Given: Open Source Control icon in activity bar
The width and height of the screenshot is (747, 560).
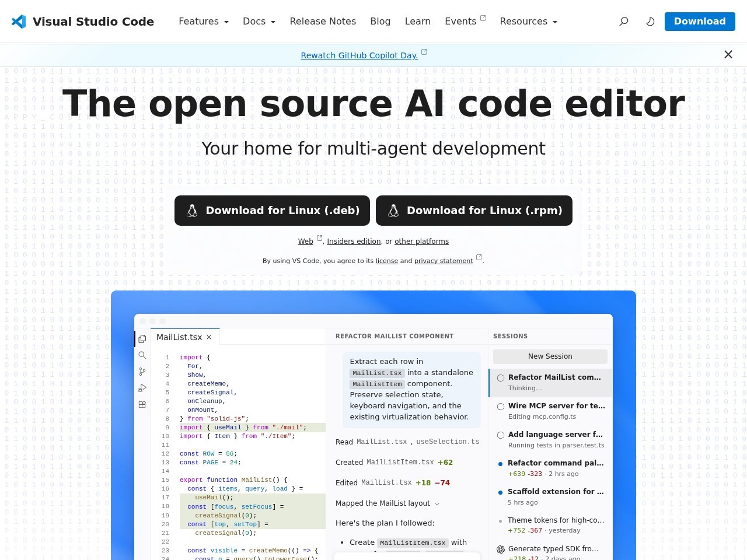Looking at the screenshot, I should click(x=142, y=371).
